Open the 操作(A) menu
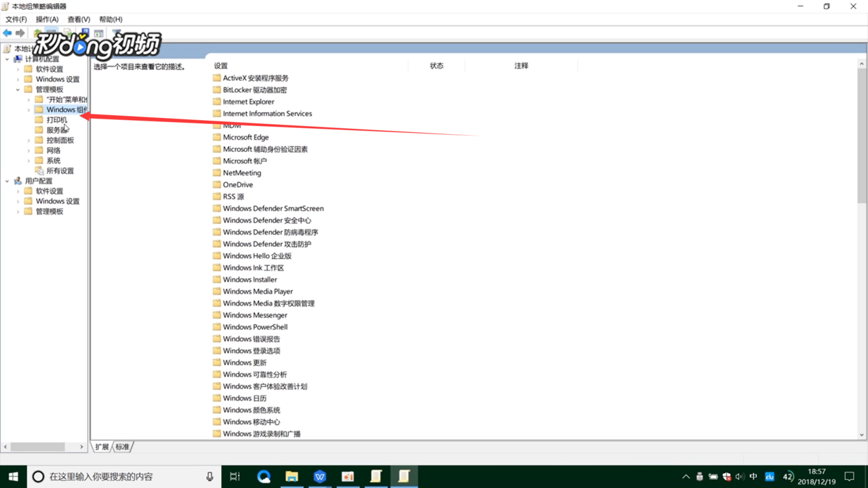Image resolution: width=868 pixels, height=488 pixels. (47, 20)
